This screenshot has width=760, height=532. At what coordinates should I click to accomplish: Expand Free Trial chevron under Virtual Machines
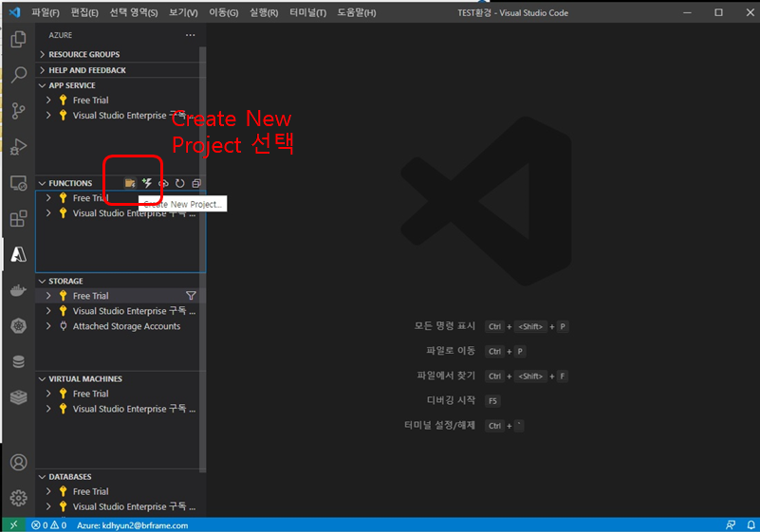tap(48, 394)
